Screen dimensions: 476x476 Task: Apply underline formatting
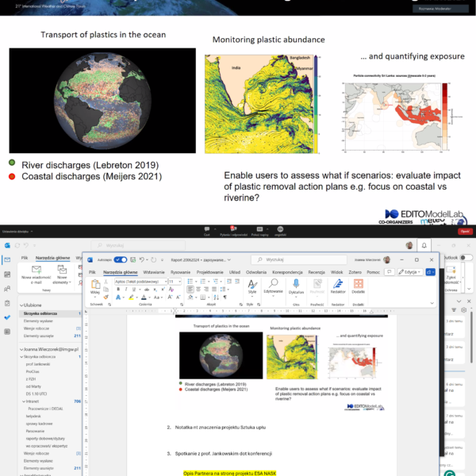click(134, 290)
